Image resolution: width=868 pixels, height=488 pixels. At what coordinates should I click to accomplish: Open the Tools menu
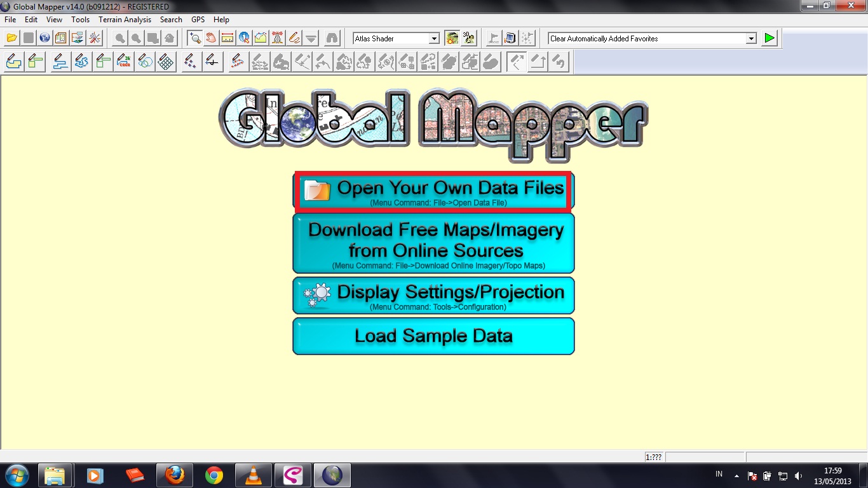80,20
